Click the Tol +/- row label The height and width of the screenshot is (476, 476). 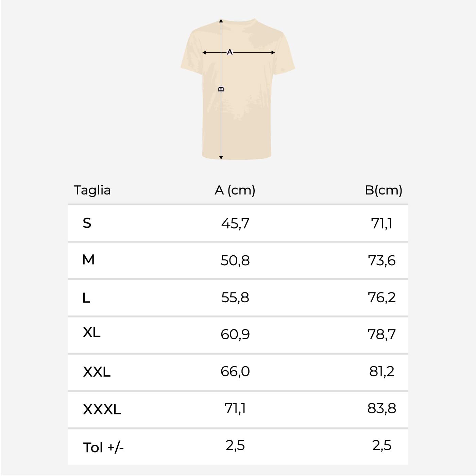(x=103, y=447)
